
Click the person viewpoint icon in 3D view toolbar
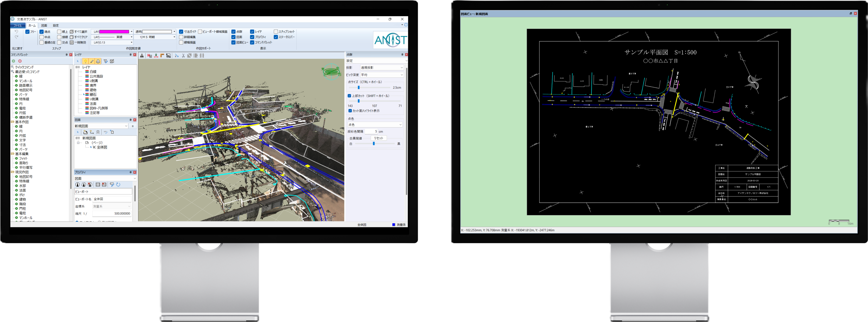(142, 56)
